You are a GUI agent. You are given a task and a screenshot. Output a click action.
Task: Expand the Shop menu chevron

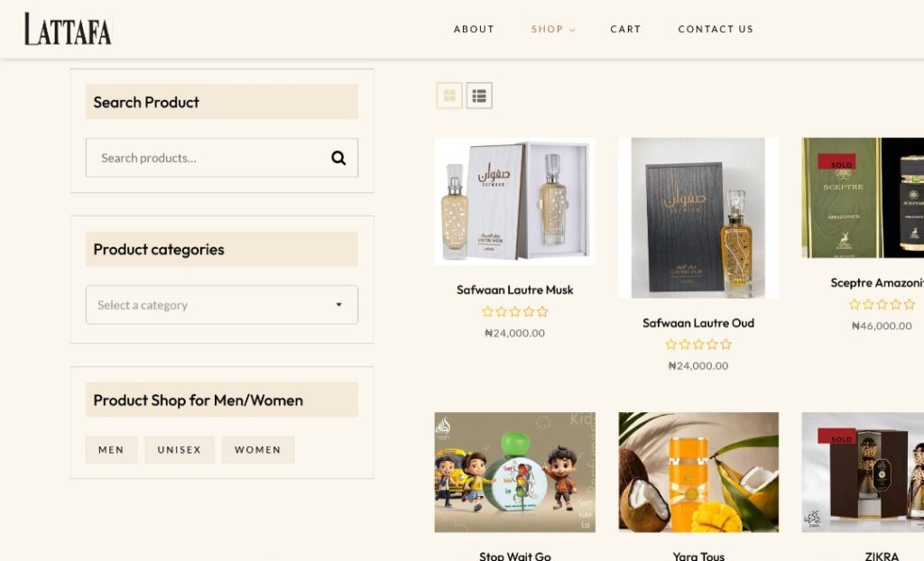pyautogui.click(x=572, y=30)
